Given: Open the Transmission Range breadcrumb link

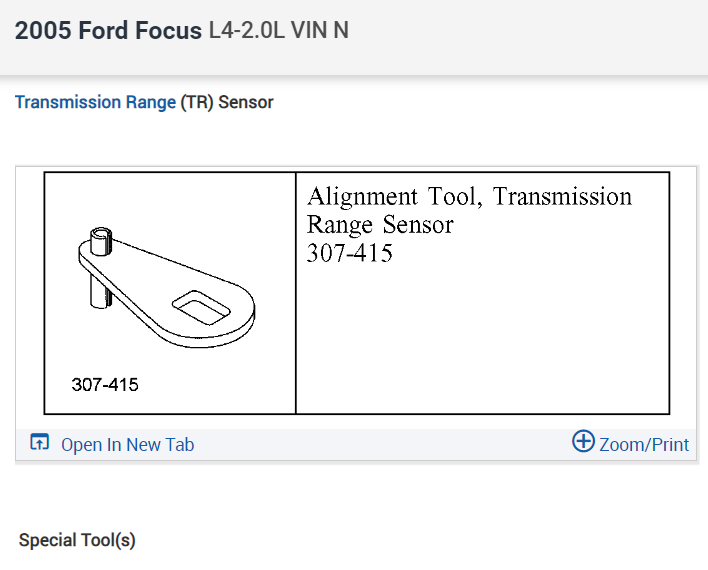Looking at the screenshot, I should 95,102.
